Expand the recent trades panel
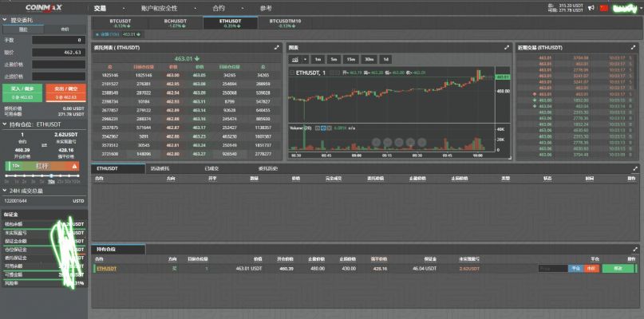The height and width of the screenshot is (319, 644). point(634,48)
